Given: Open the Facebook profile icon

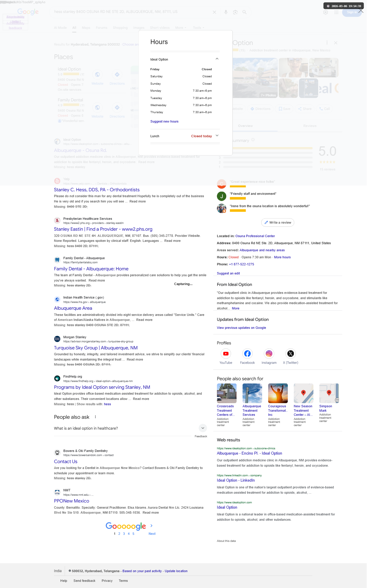Looking at the screenshot, I should coord(247,354).
